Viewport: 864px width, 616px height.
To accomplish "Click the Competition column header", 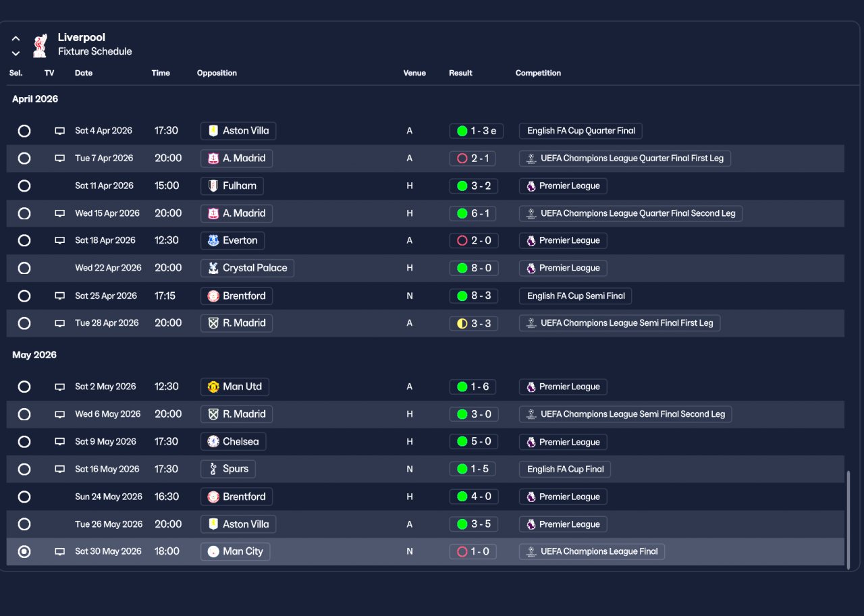I will (538, 73).
